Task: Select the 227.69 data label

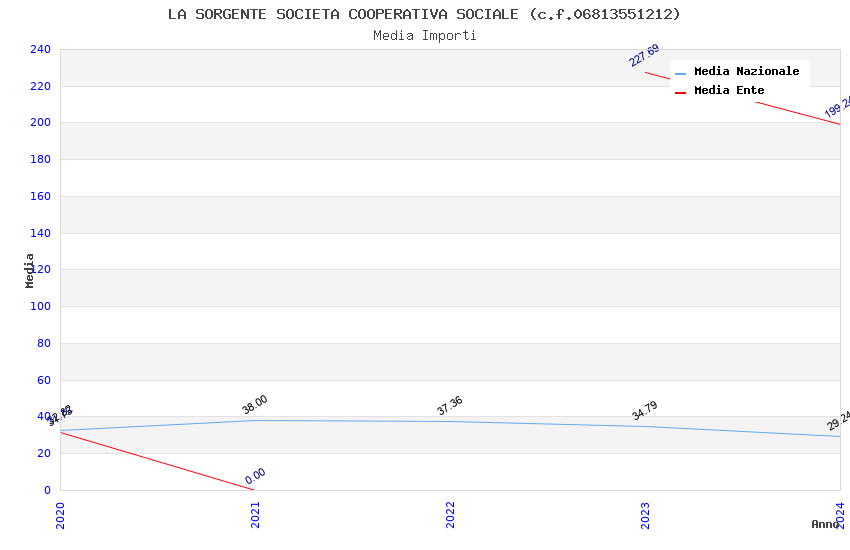Action: coord(645,55)
